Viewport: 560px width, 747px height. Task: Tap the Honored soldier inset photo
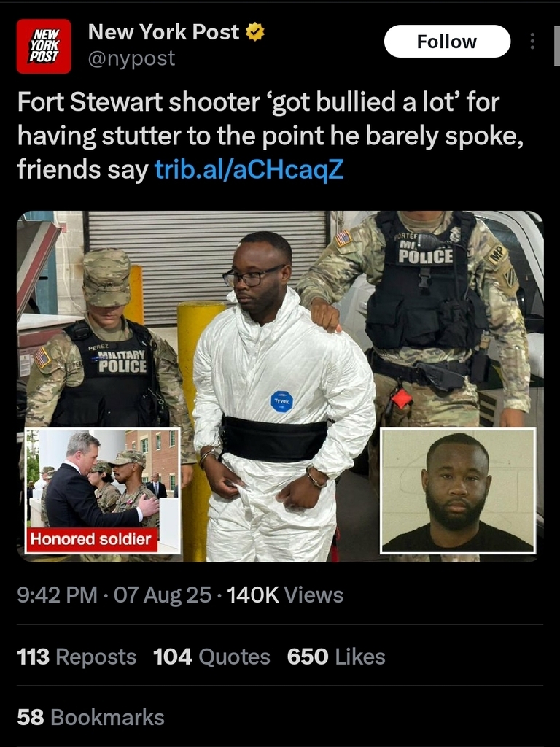pos(103,491)
